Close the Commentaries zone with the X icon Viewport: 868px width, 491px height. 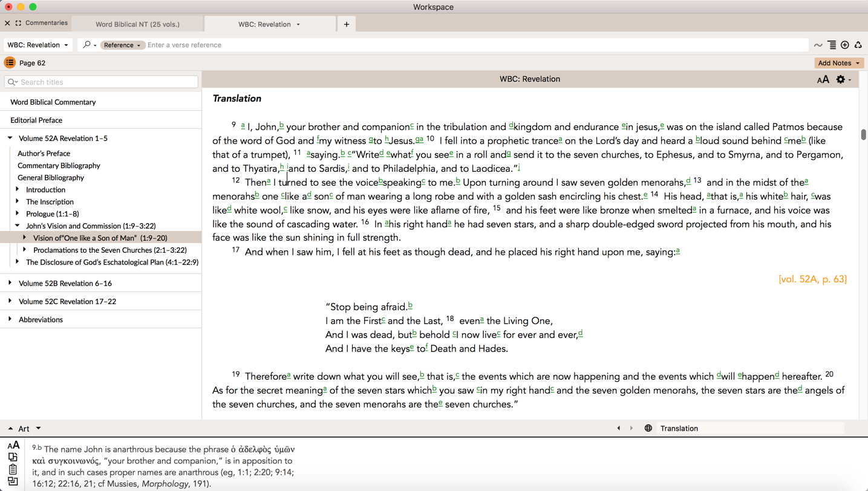point(7,23)
